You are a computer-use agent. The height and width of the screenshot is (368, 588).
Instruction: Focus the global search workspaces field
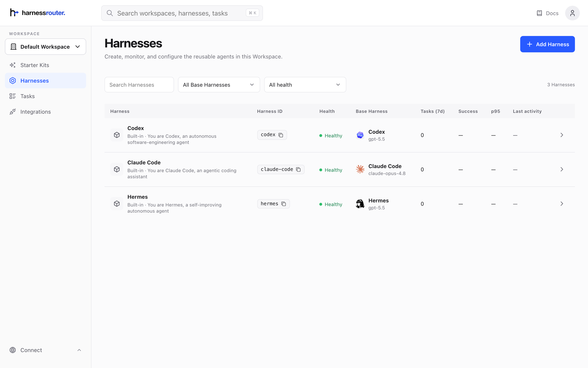(182, 13)
